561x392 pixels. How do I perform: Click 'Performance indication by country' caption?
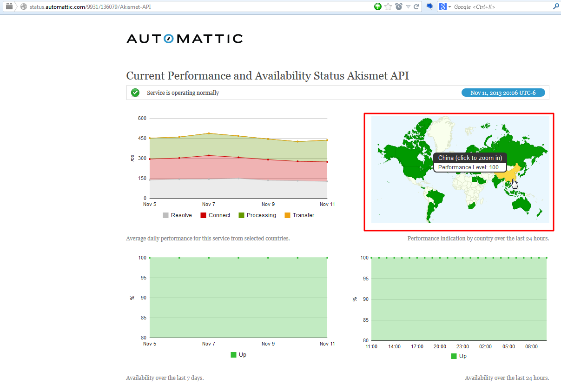(478, 238)
